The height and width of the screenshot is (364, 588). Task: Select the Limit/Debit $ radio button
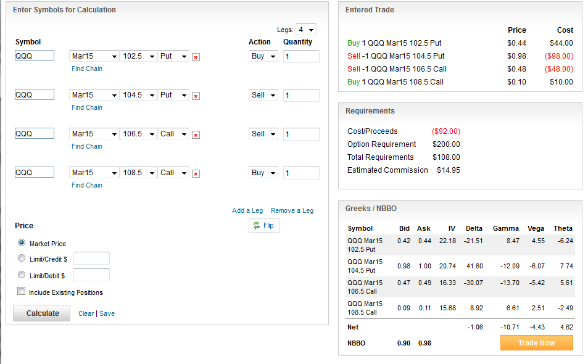[22, 275]
